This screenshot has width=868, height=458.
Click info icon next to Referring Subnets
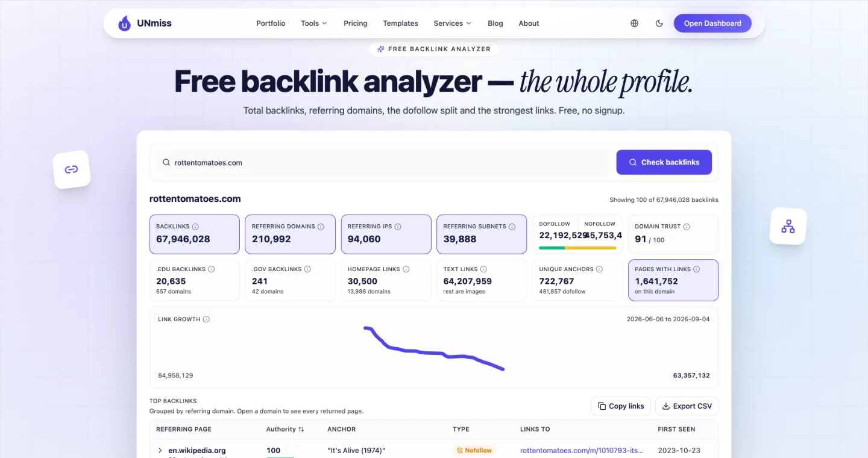[x=512, y=227]
